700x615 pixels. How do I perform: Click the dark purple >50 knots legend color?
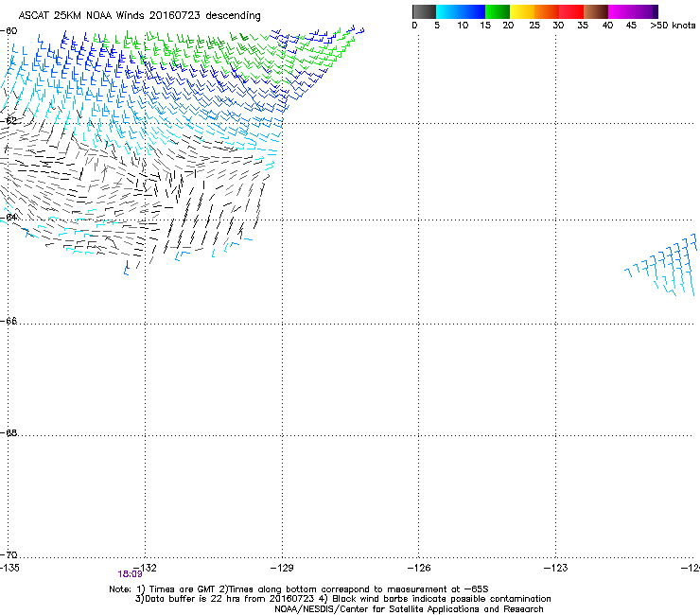pyautogui.click(x=656, y=11)
